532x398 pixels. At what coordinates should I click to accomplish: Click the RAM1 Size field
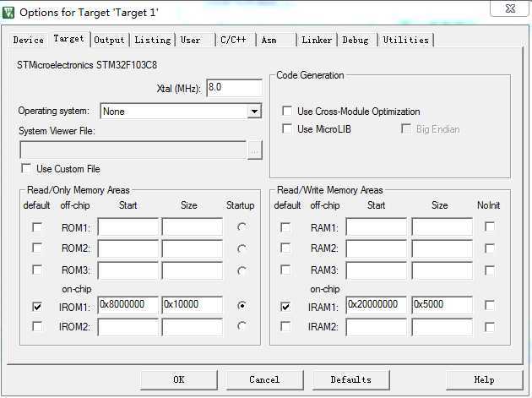point(442,226)
